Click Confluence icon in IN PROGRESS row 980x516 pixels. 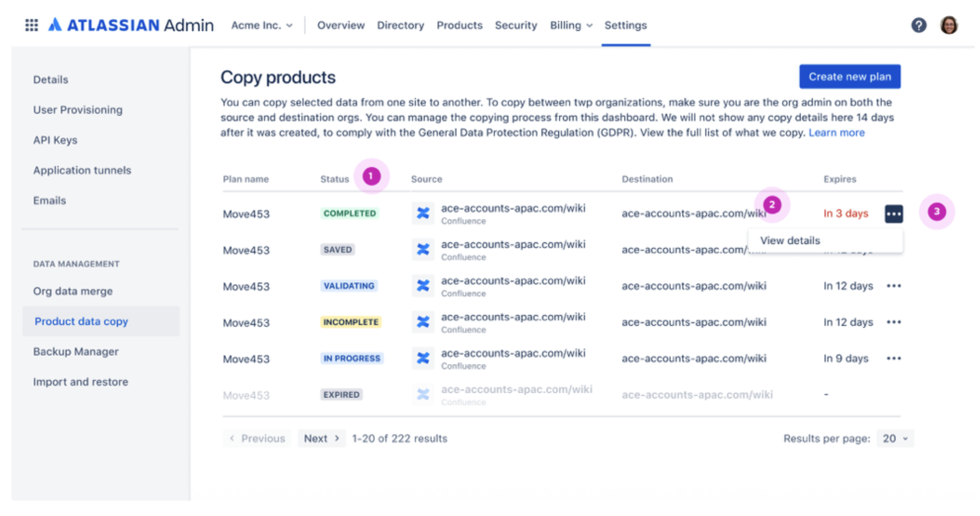tap(423, 358)
